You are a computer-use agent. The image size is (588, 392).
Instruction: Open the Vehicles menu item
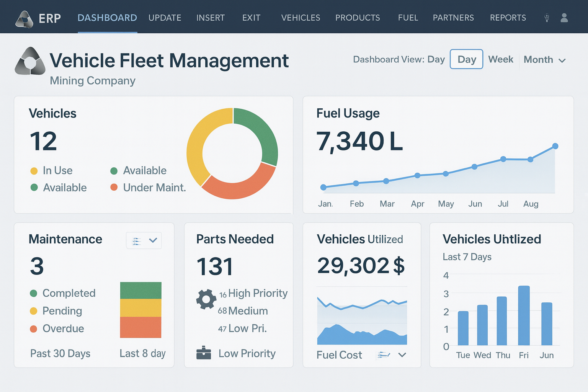pos(301,18)
